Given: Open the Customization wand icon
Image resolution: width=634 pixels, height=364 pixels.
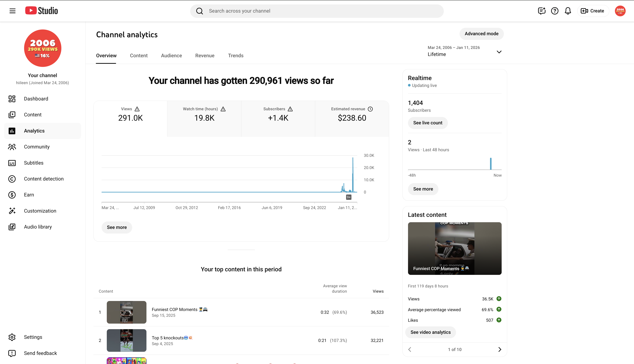Looking at the screenshot, I should 12,211.
